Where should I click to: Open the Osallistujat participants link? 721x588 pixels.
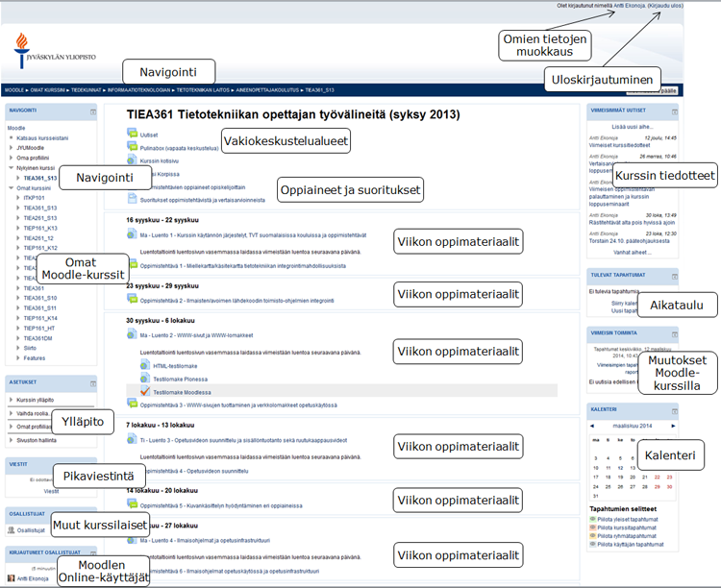31,530
